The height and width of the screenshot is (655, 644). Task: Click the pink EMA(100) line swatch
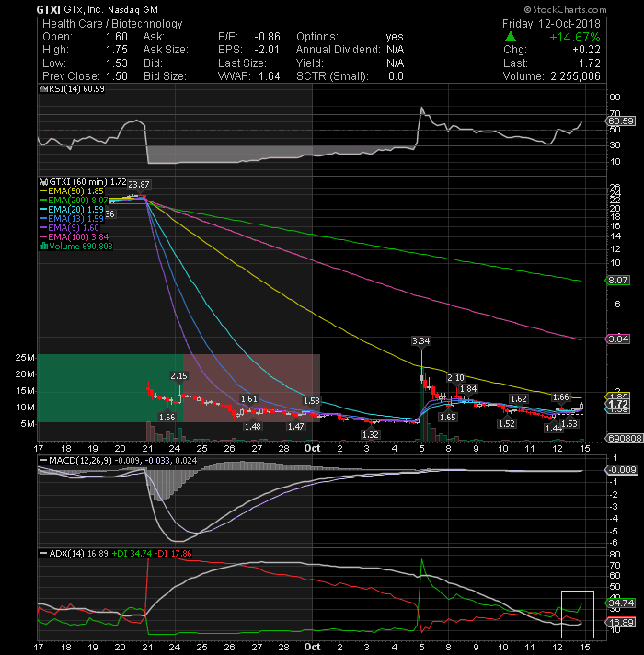(43, 237)
